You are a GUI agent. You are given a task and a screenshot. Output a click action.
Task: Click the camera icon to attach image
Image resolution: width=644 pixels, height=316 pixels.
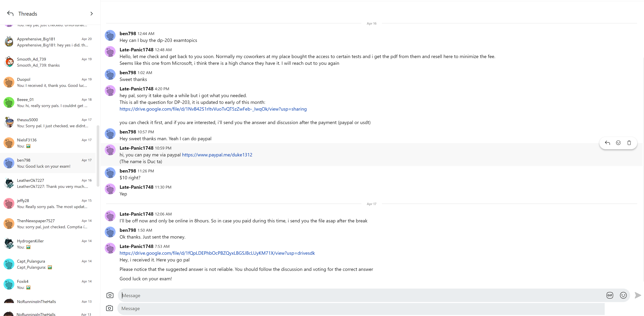(x=110, y=295)
